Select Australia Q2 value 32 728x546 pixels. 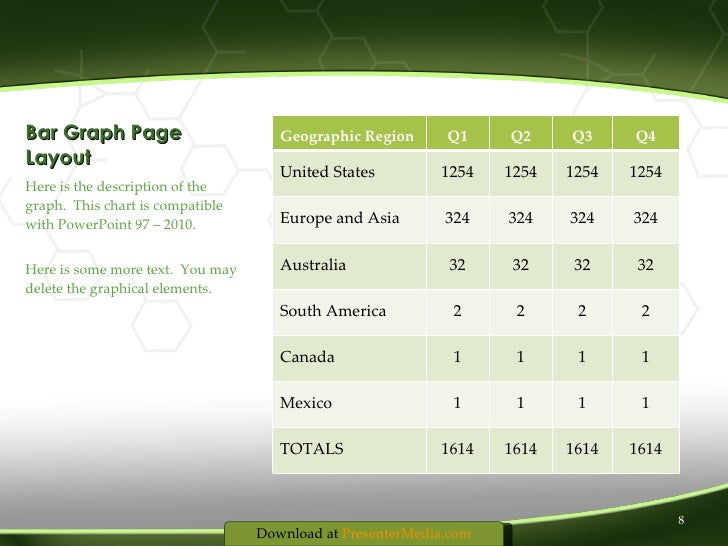click(520, 266)
